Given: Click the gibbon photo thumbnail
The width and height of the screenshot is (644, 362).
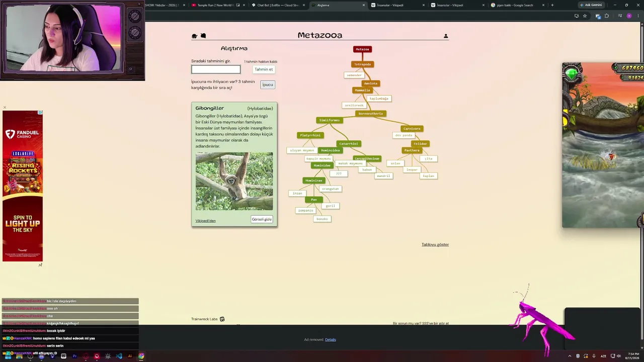Looking at the screenshot, I should (234, 181).
